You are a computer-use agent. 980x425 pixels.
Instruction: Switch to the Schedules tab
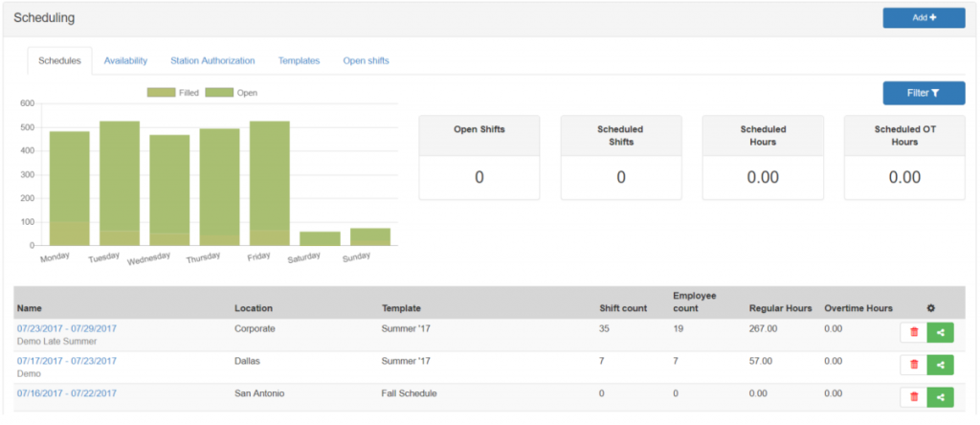point(60,61)
